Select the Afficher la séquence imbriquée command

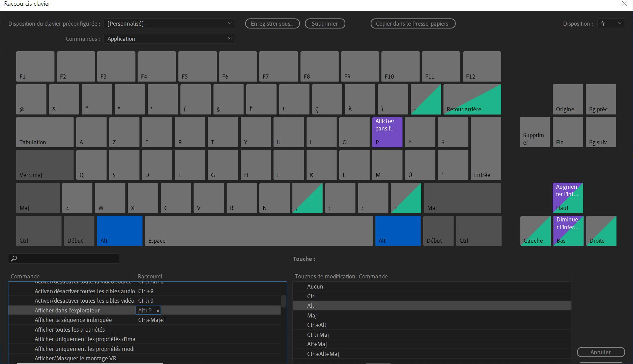click(73, 320)
